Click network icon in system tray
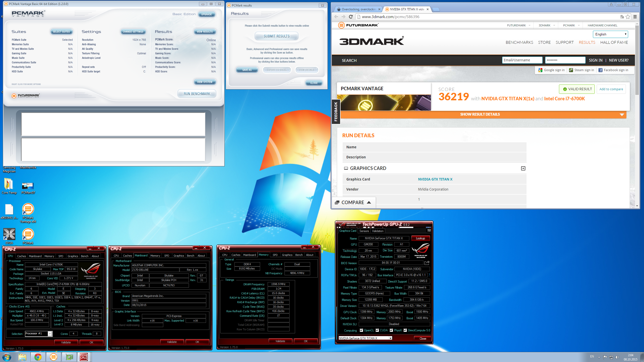This screenshot has width=644, height=362. click(x=611, y=357)
